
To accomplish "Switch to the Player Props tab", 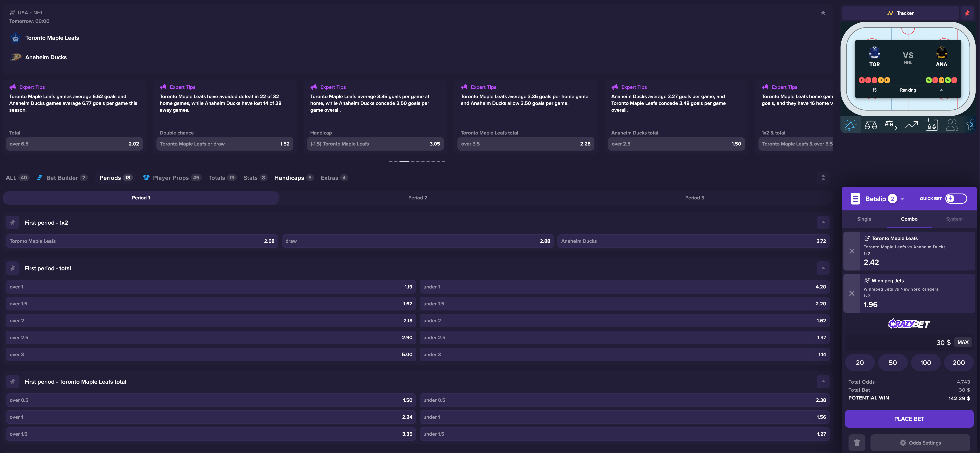I will 171,178.
